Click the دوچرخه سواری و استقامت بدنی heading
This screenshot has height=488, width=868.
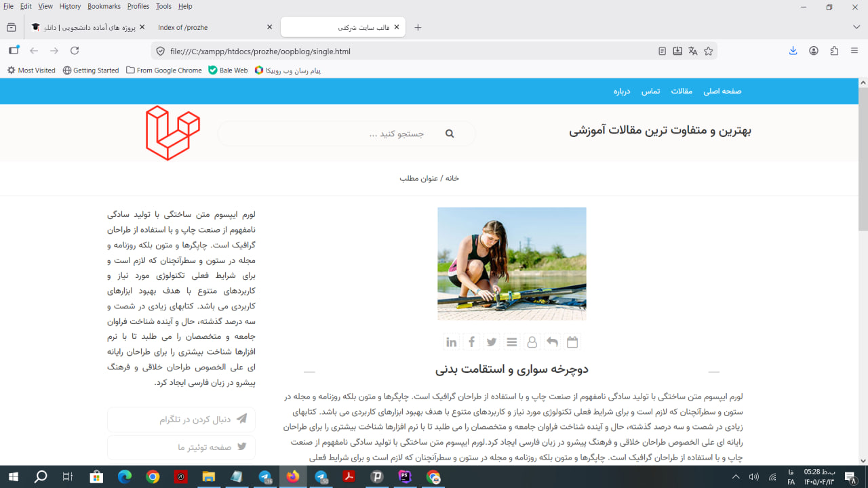click(x=512, y=369)
